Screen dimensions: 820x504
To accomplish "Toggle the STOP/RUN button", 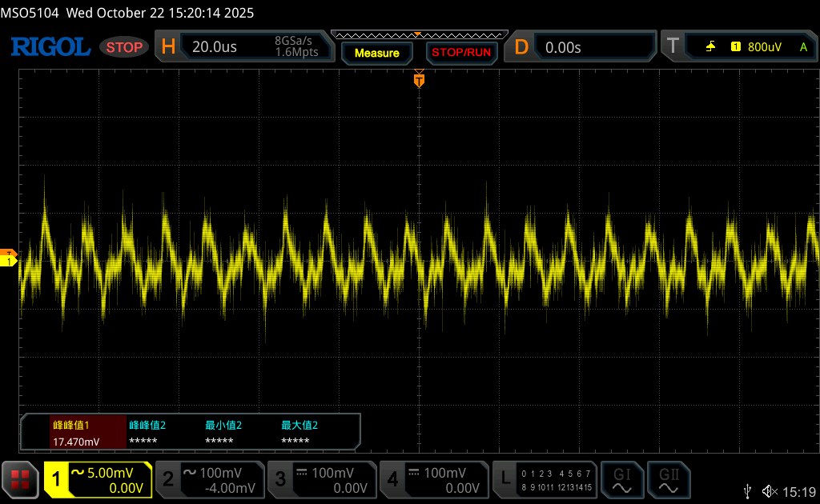I will 461,53.
